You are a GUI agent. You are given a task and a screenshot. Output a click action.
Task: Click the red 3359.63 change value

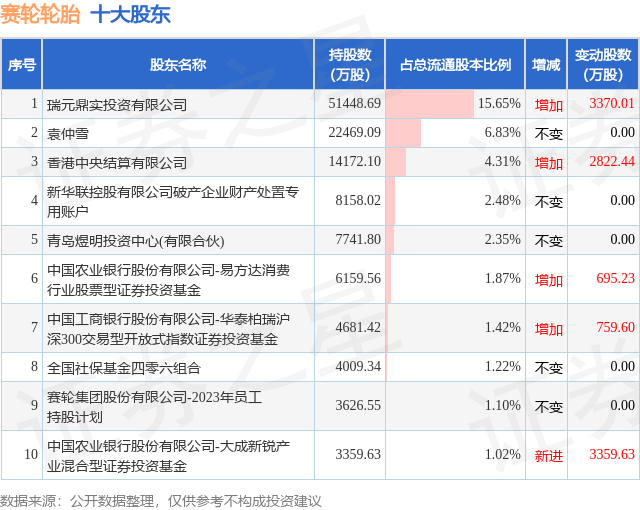pyautogui.click(x=612, y=454)
